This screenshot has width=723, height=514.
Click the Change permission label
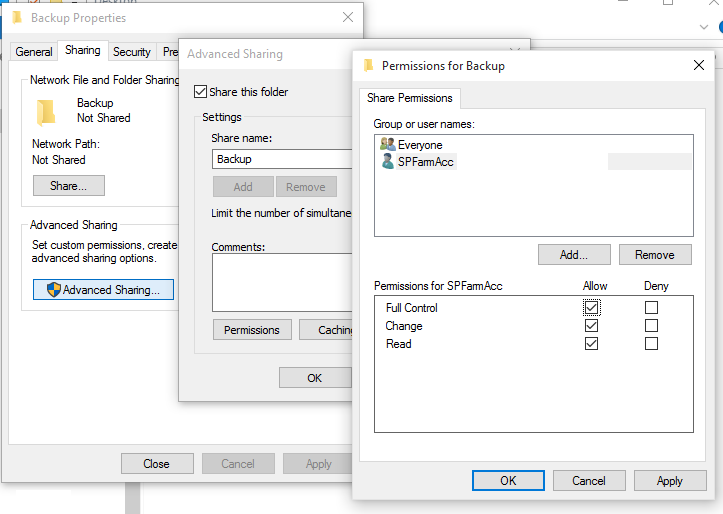pyautogui.click(x=404, y=325)
